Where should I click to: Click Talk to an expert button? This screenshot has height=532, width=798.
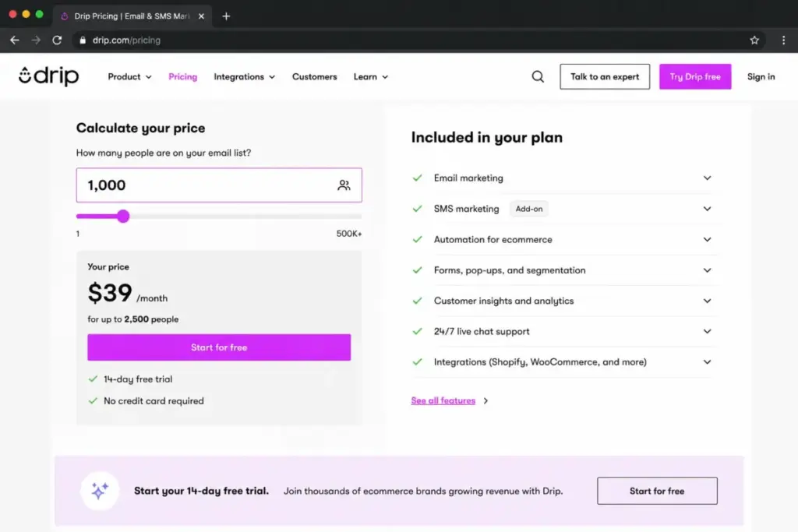tap(605, 77)
